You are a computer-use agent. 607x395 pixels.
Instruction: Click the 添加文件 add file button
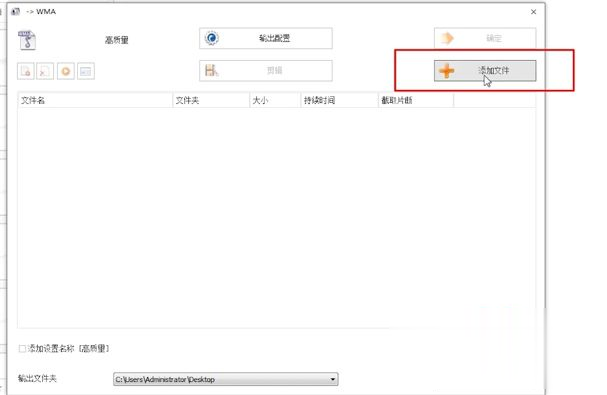pyautogui.click(x=485, y=70)
